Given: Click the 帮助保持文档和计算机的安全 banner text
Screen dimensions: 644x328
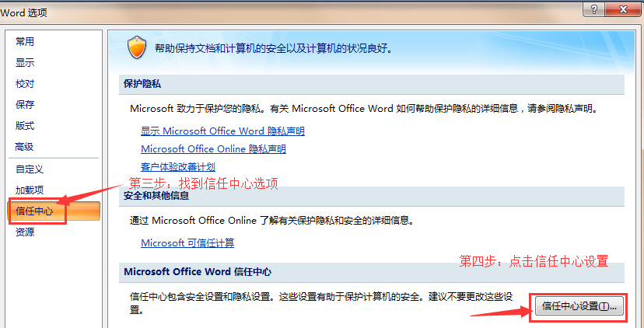Looking at the screenshot, I should tap(273, 49).
